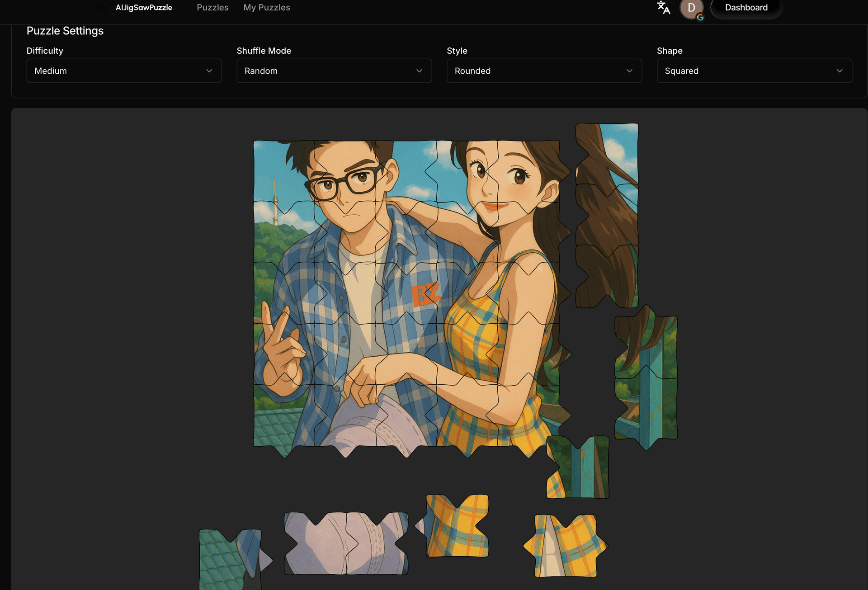This screenshot has width=868, height=590.
Task: Click the AIJigSawPuzzle logo
Action: pyautogui.click(x=103, y=7)
